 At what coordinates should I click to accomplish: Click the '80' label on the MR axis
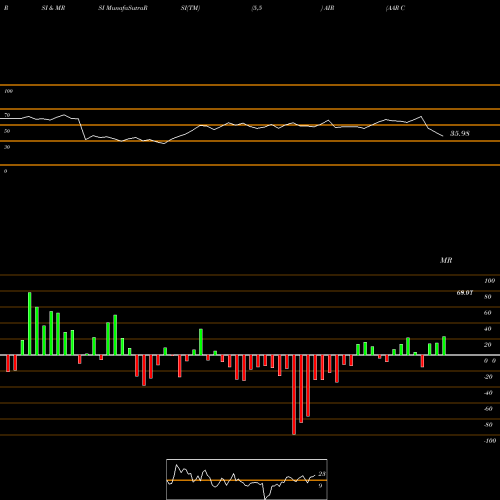coord(488,297)
